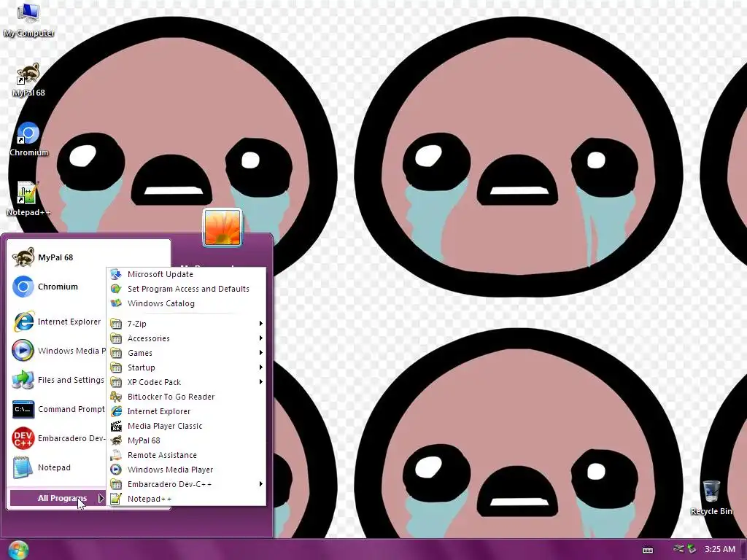
Task: Click the All Programs arrow indicator
Action: coord(101,498)
